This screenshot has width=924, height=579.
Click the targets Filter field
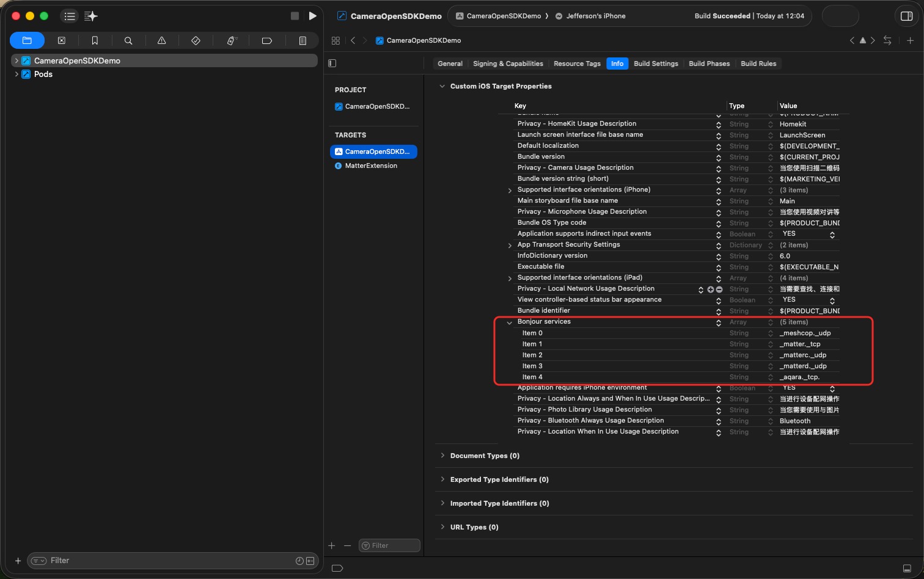click(x=390, y=545)
